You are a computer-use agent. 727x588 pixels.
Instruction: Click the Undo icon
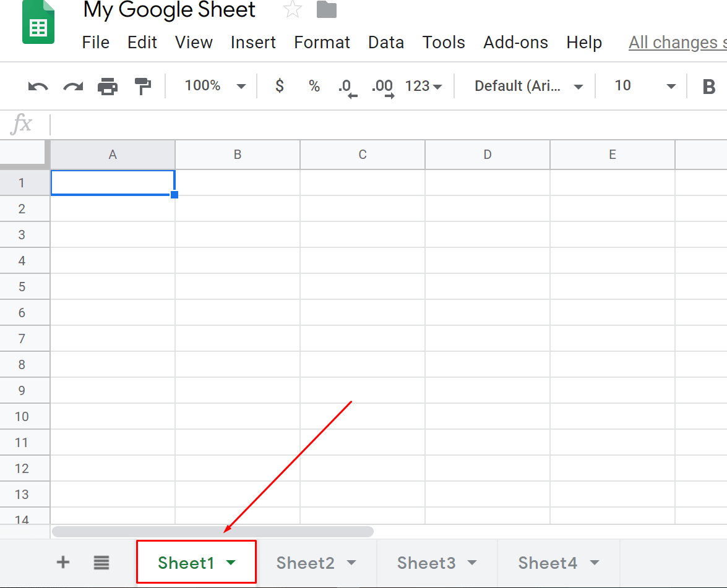click(37, 86)
